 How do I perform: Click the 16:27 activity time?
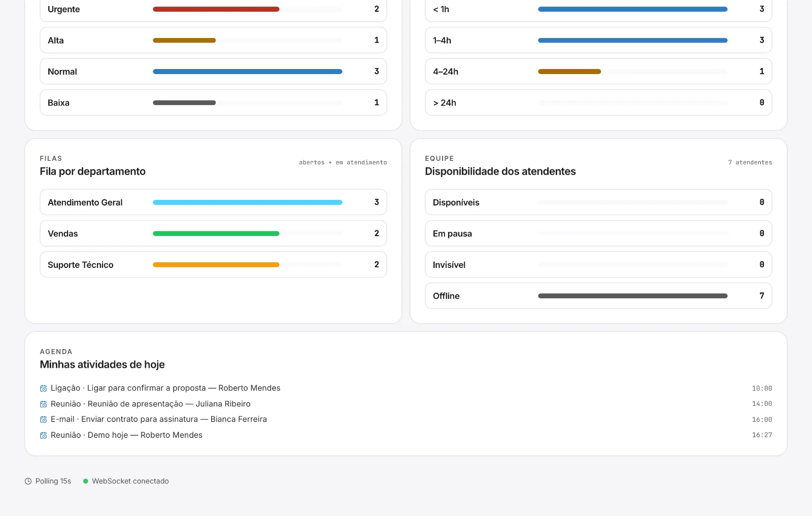(x=762, y=435)
